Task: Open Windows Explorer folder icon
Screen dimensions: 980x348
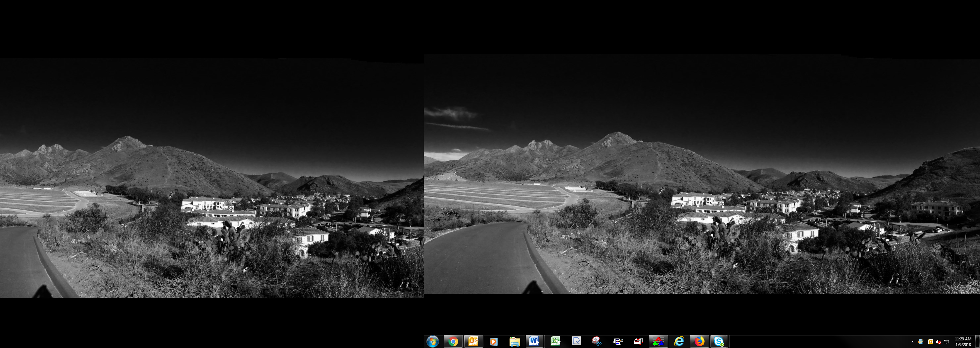Action: tap(514, 341)
